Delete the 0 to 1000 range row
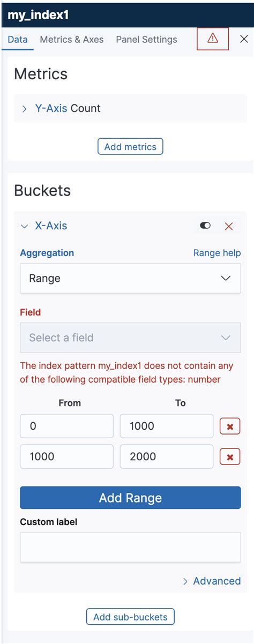254x644 pixels. pyautogui.click(x=230, y=426)
